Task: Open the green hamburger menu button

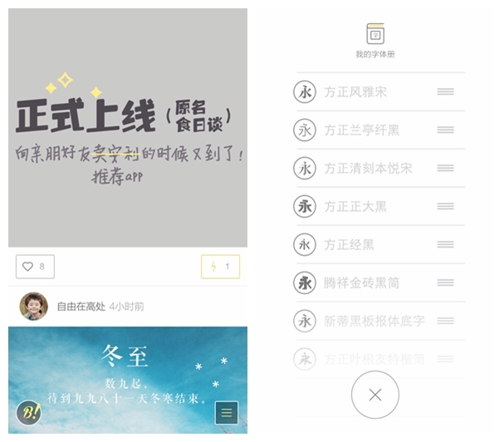Action: 227,412
